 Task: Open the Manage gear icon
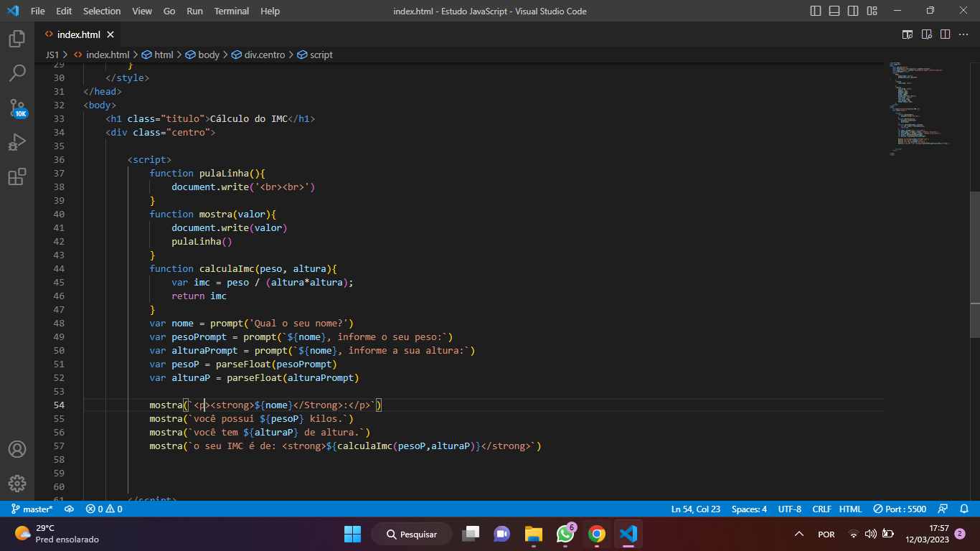[17, 483]
